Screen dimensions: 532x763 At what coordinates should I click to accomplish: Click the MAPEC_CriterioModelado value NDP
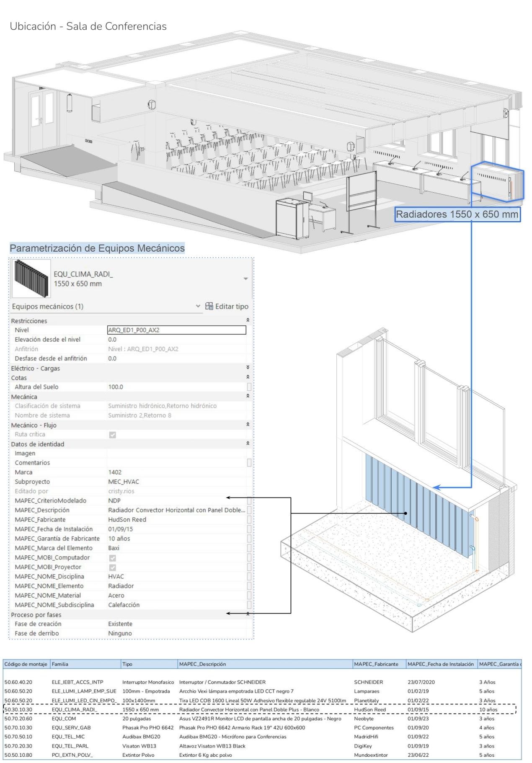[114, 500]
